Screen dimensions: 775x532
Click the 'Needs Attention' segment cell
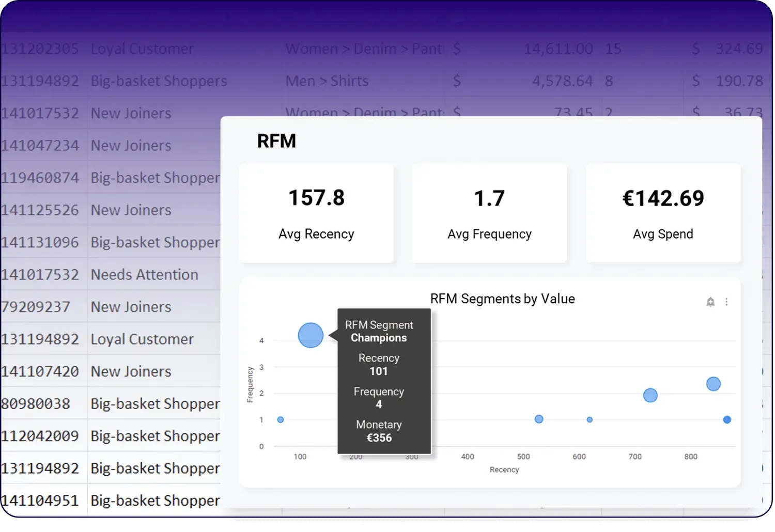[x=145, y=275]
